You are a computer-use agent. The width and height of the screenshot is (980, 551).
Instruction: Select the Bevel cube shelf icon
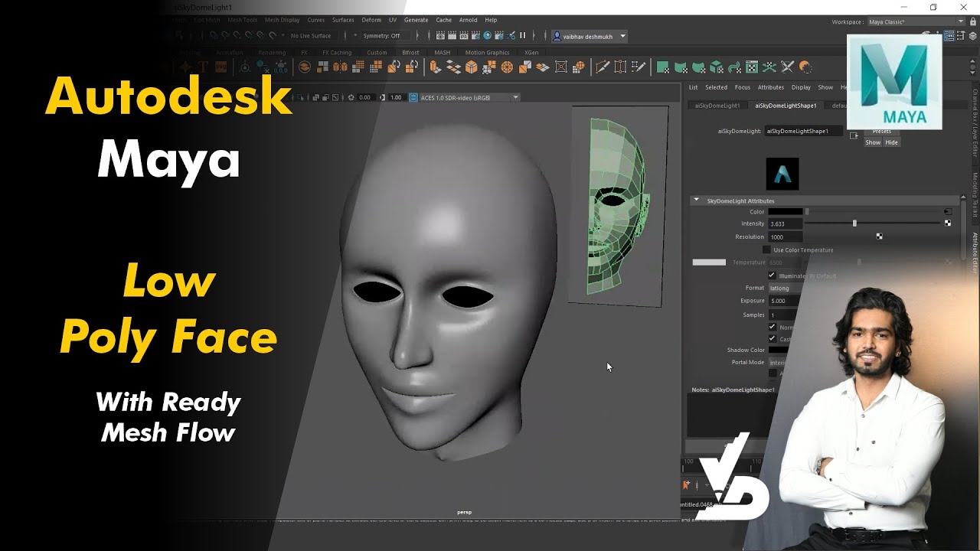[471, 67]
